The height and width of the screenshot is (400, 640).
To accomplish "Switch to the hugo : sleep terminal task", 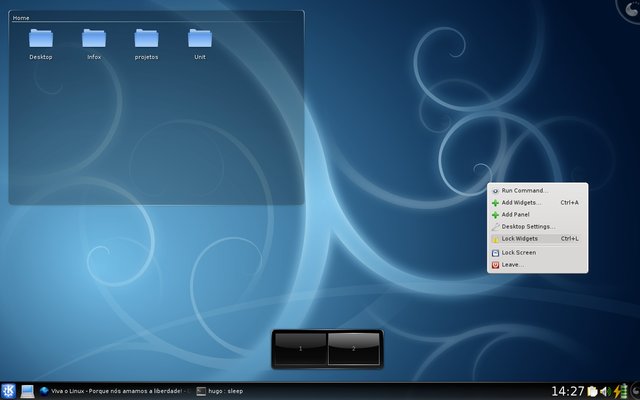I will click(x=220, y=391).
